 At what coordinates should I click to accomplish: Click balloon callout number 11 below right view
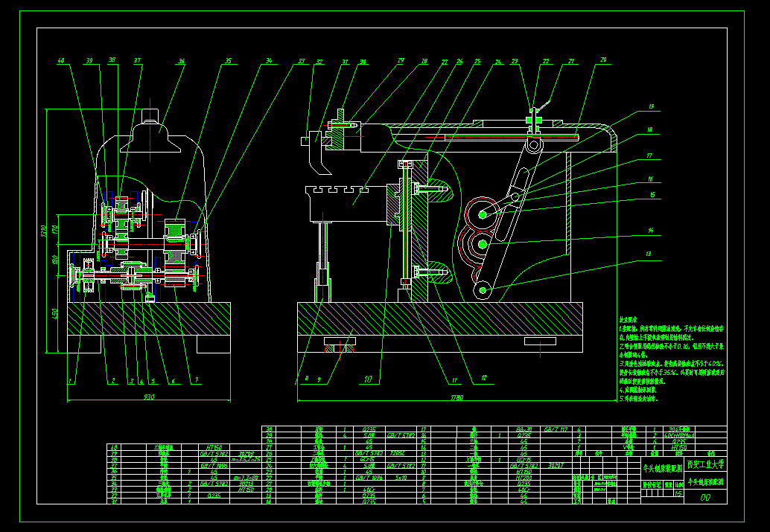454,380
